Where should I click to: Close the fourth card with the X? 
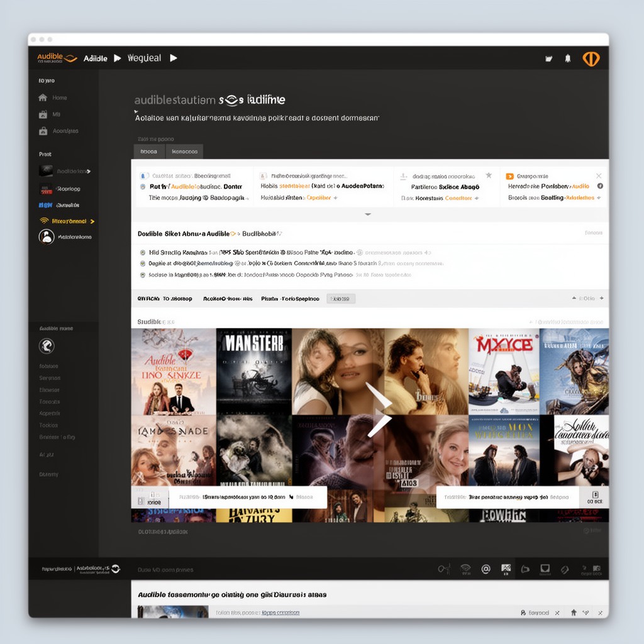tap(599, 176)
